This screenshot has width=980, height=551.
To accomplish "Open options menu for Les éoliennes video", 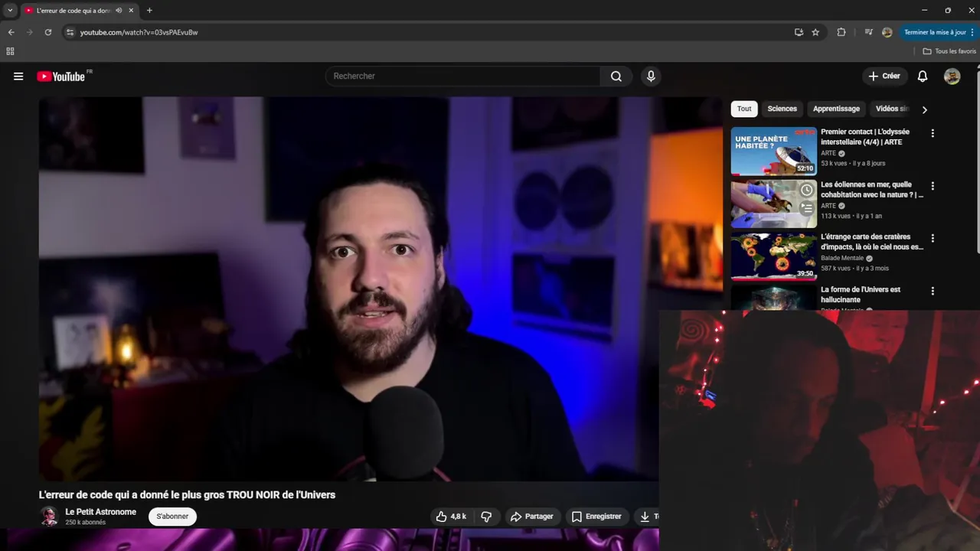I will coord(933,186).
